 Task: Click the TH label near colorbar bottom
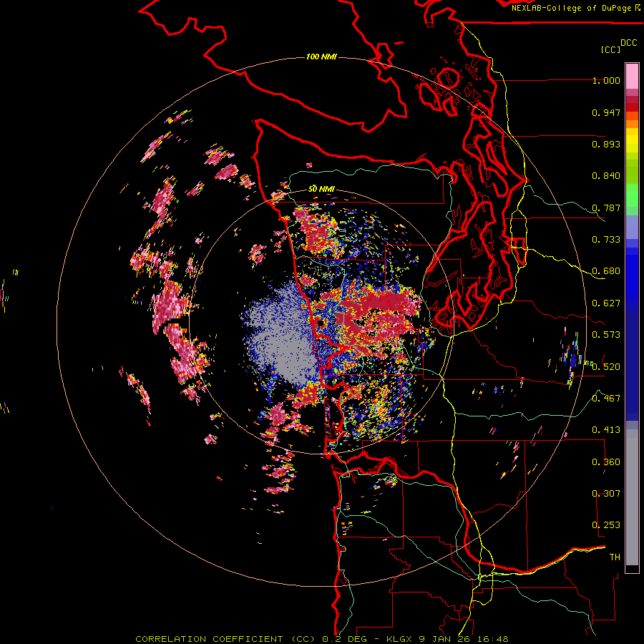(x=615, y=557)
